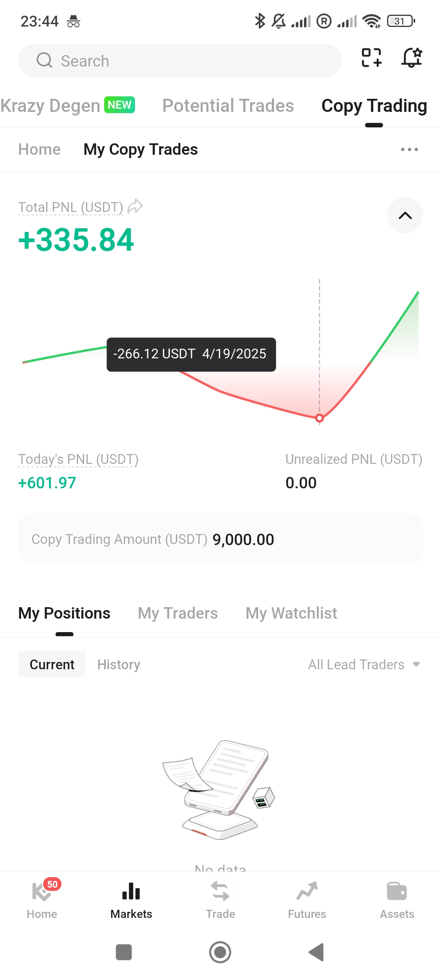Open notifications bell icon
441x980 pixels.
click(412, 58)
